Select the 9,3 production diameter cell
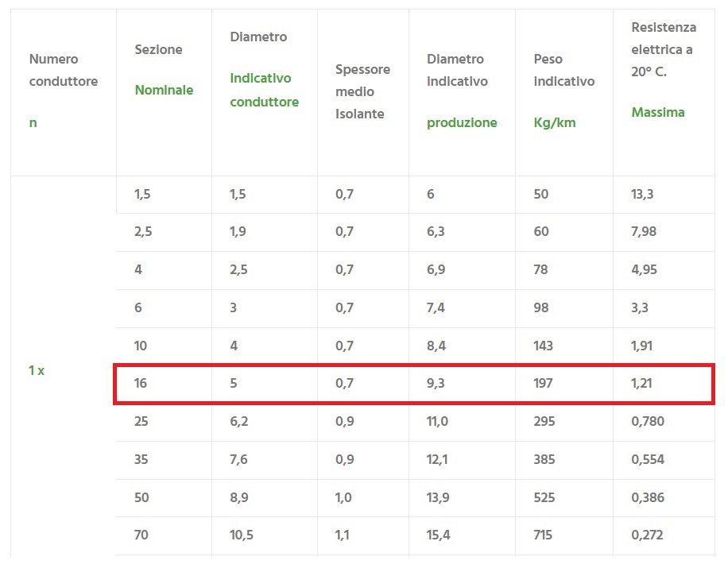This screenshot has width=728, height=572. 436,383
